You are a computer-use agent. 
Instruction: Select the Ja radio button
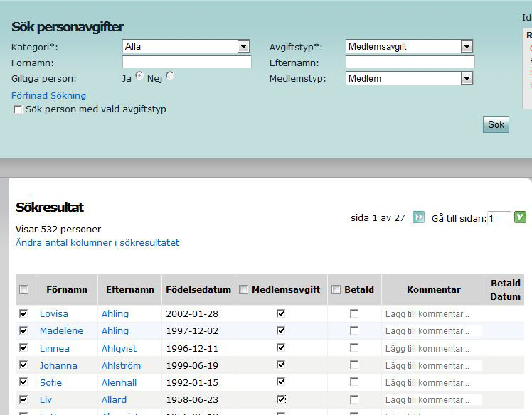139,75
